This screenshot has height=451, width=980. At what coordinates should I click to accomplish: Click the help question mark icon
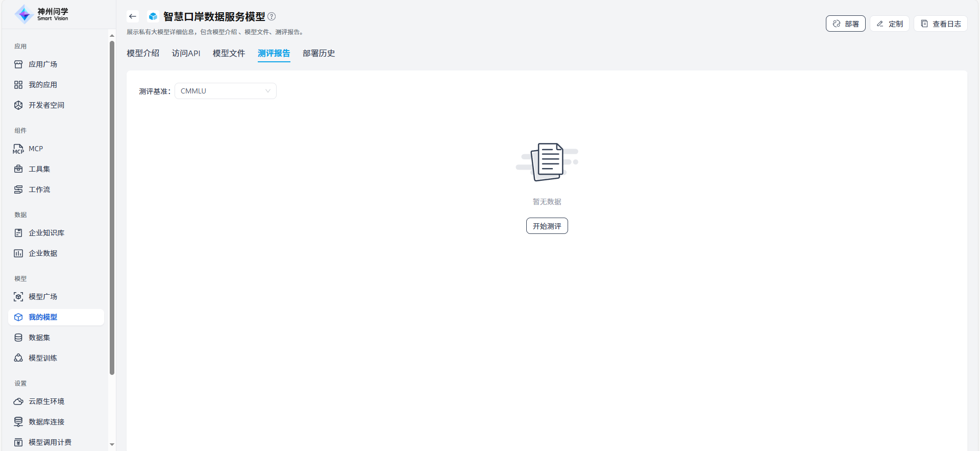(x=272, y=16)
